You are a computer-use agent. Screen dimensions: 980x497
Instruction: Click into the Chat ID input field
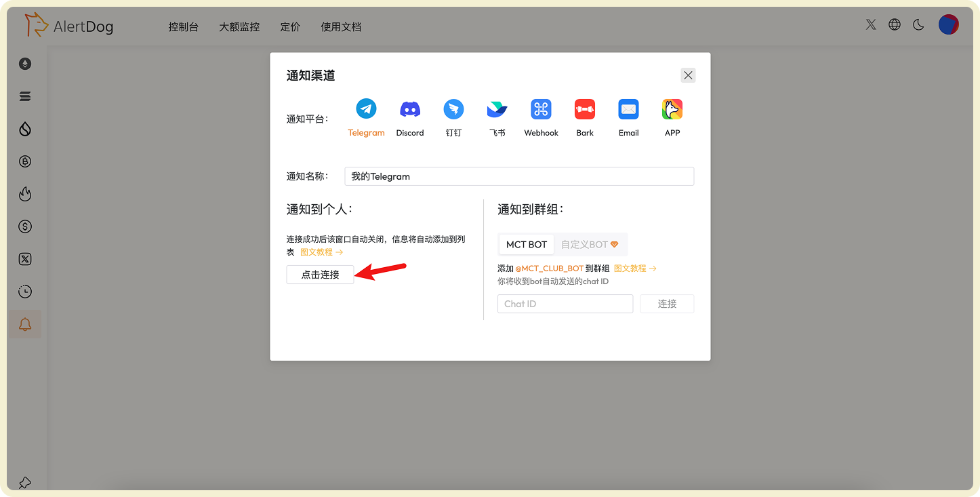click(x=565, y=303)
